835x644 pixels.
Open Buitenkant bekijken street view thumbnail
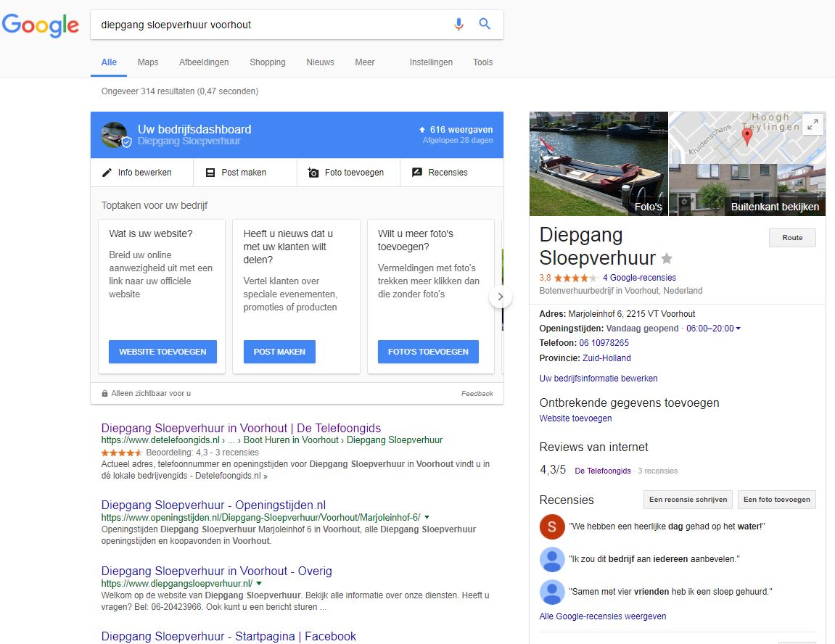tap(747, 190)
